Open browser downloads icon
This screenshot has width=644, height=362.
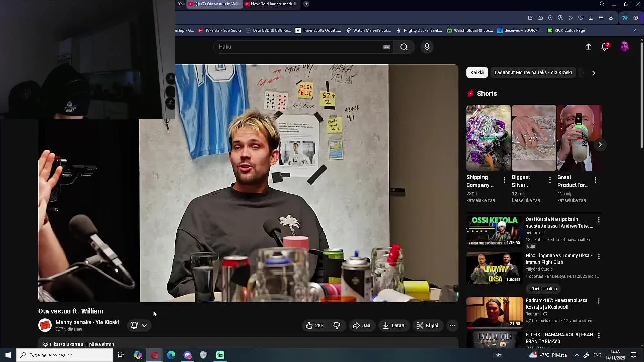click(591, 18)
